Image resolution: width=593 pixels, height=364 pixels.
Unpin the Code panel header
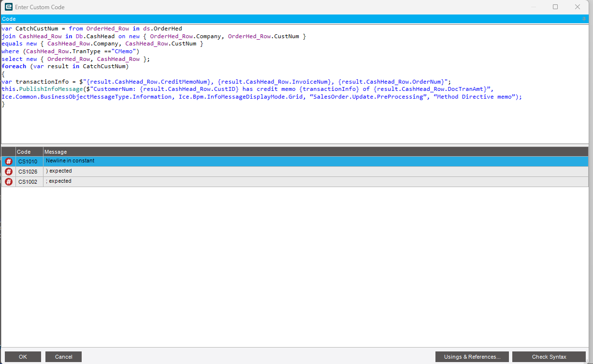coord(585,18)
